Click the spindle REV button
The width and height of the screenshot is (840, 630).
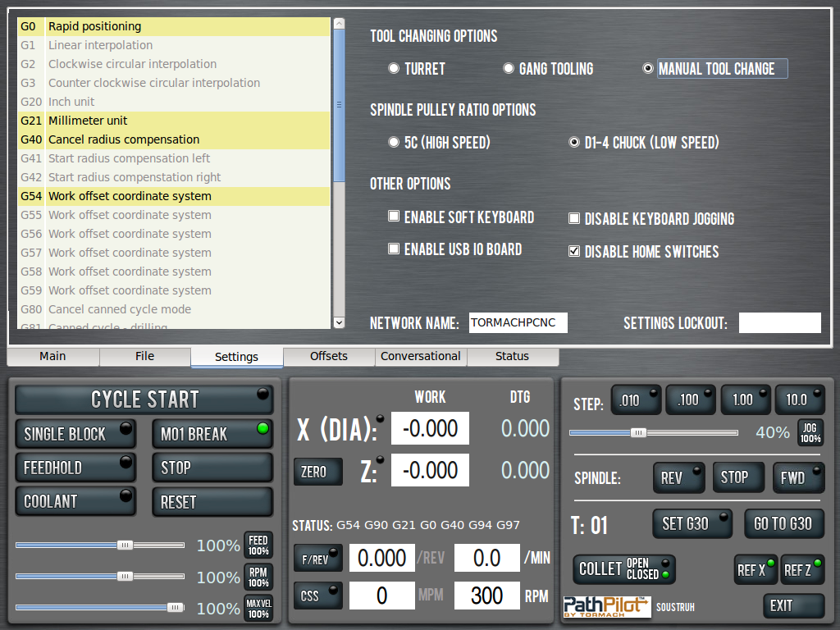(678, 477)
